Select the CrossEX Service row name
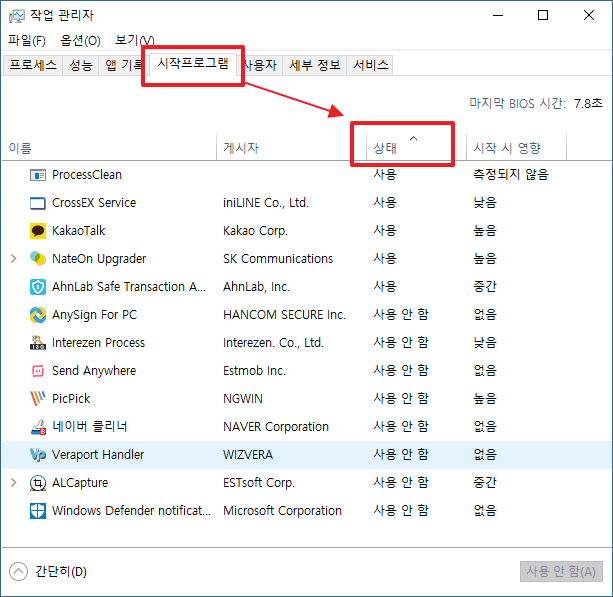 (x=94, y=203)
